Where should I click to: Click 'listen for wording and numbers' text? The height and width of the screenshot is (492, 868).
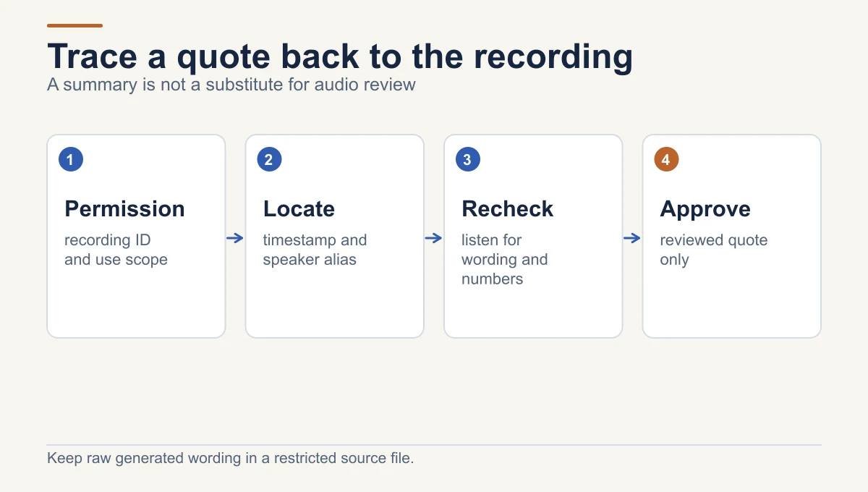(x=504, y=259)
